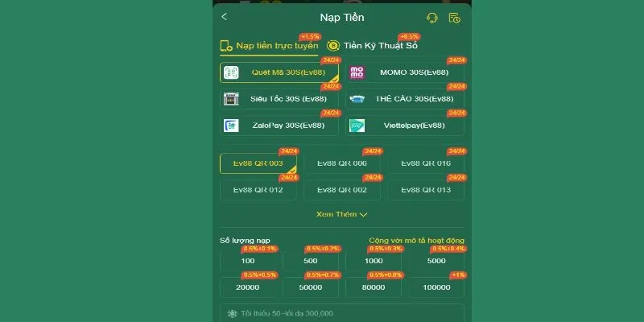Click the Siêu Tốc 30S bank icon

point(232,99)
